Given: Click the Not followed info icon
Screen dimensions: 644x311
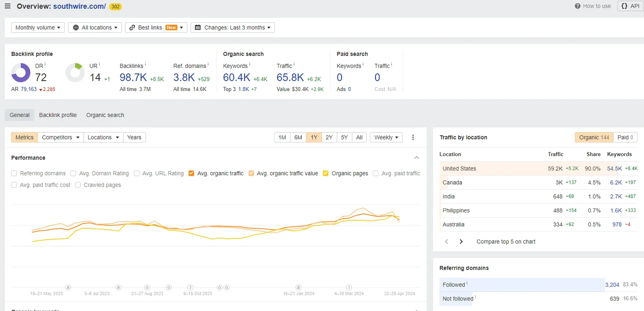Looking at the screenshot, I should (475, 297).
